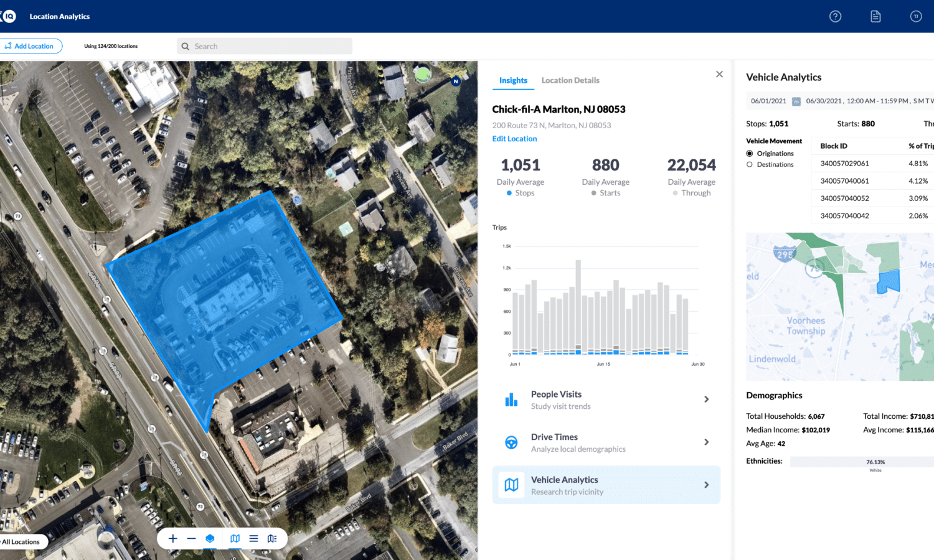
Task: Open the user account avatar icon
Action: (x=916, y=17)
